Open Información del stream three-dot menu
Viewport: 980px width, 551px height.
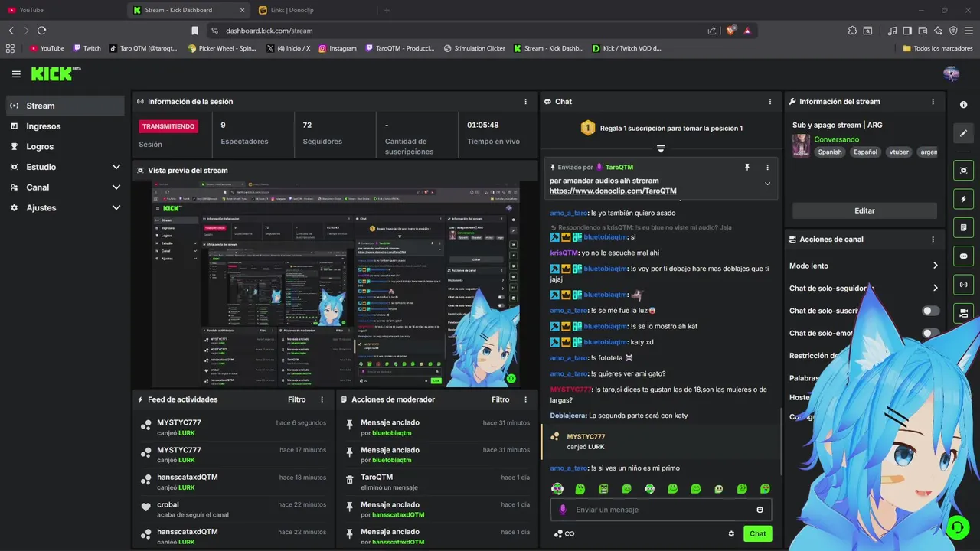point(933,101)
